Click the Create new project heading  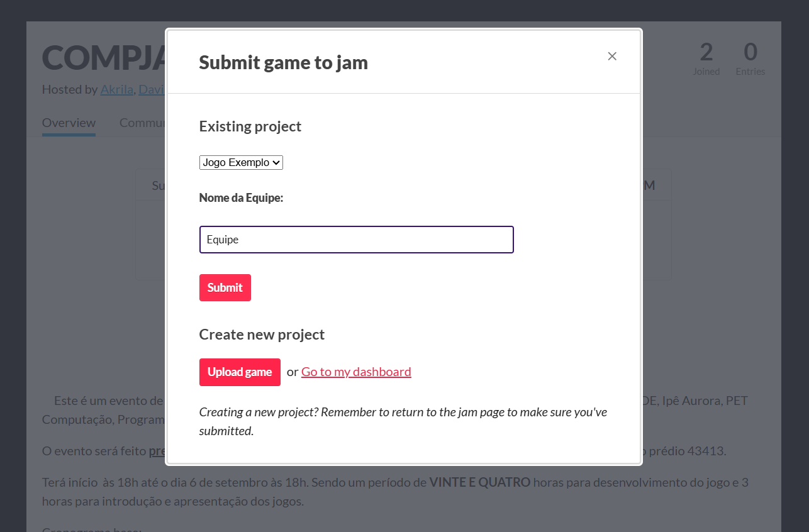262,335
